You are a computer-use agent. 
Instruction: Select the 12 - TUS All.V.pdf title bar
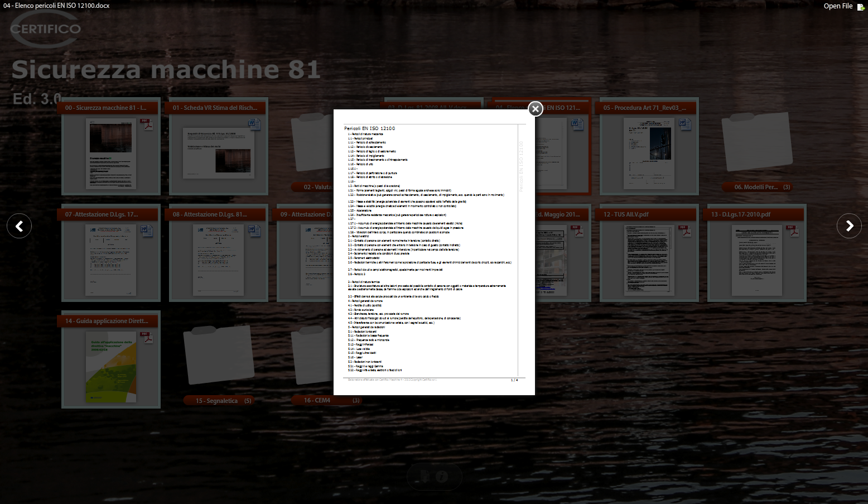pos(649,214)
